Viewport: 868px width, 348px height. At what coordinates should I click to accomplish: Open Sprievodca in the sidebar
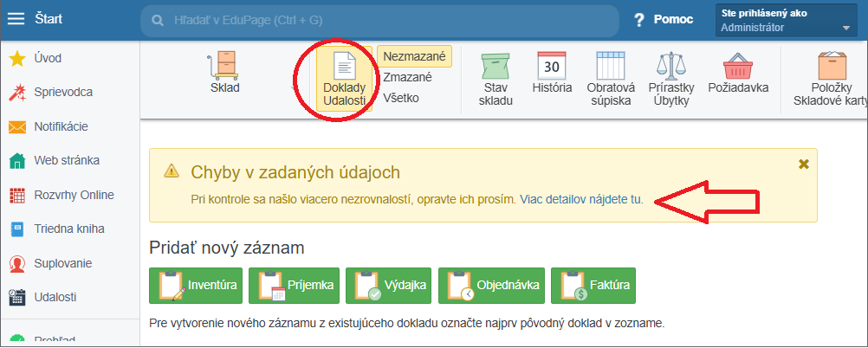[x=63, y=92]
